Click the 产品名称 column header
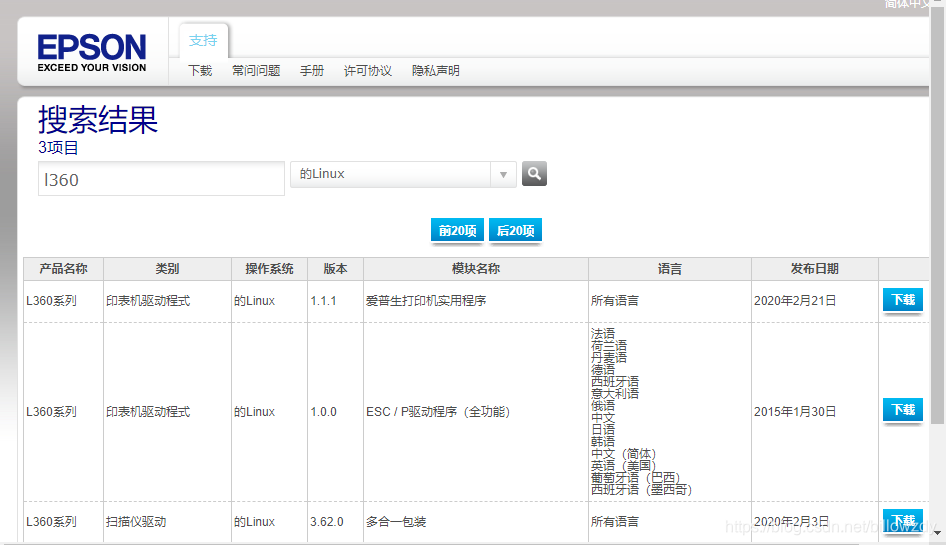This screenshot has width=946, height=545. (63, 269)
